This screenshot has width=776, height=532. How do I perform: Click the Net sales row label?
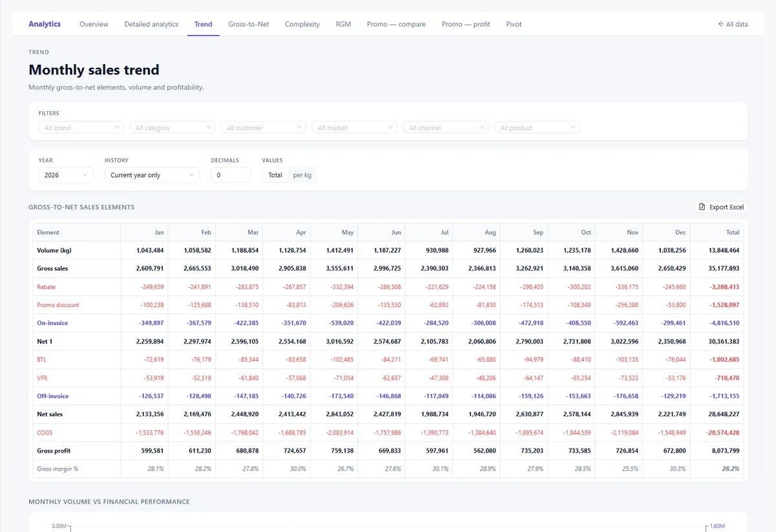(50, 414)
